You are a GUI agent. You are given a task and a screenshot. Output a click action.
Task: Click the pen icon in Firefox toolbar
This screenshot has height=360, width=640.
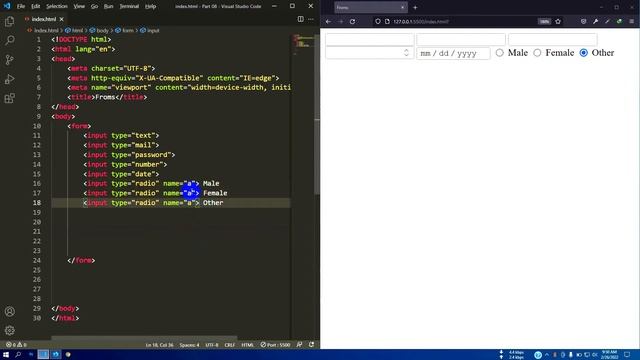coord(607,22)
